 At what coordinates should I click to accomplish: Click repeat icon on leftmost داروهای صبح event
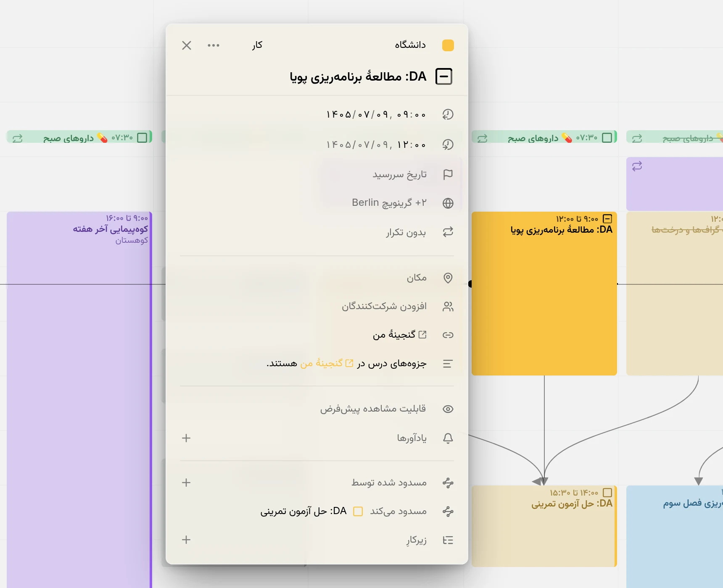click(x=18, y=138)
